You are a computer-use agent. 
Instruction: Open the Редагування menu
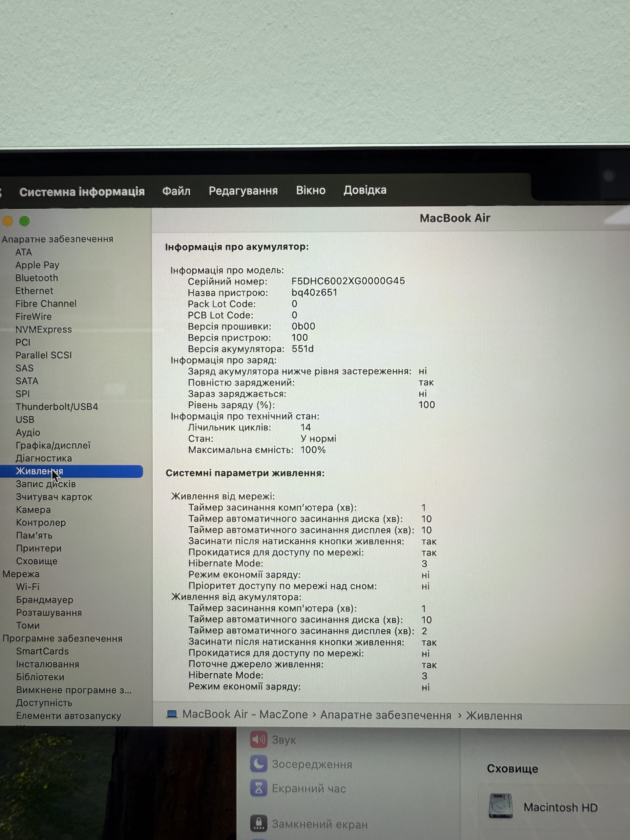coord(243,191)
